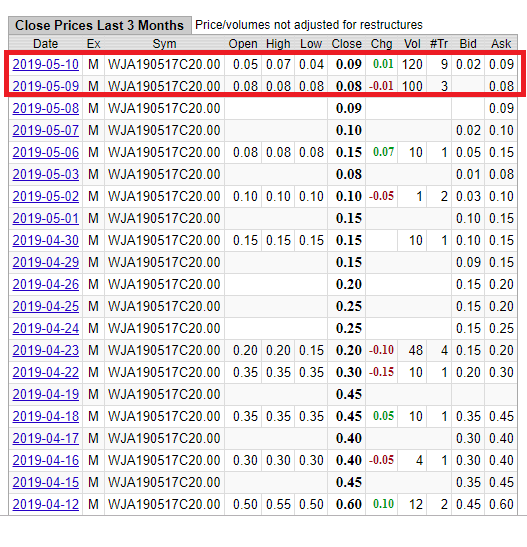The image size is (527, 547).
Task: Click the Vol column header
Action: (412, 44)
